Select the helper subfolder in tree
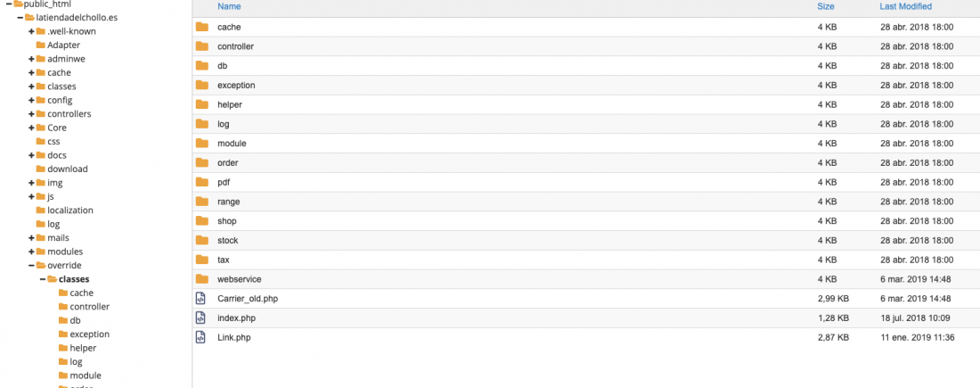 pos(83,348)
